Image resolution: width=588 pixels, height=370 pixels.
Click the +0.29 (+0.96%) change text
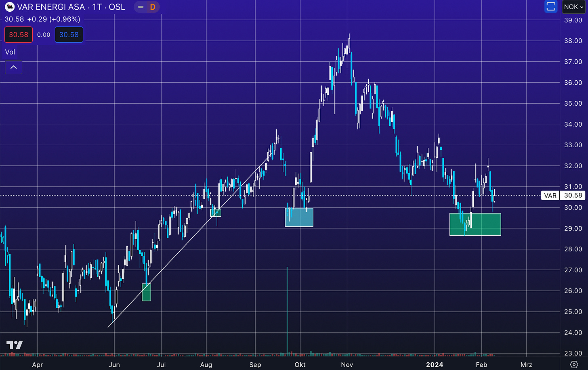[54, 19]
